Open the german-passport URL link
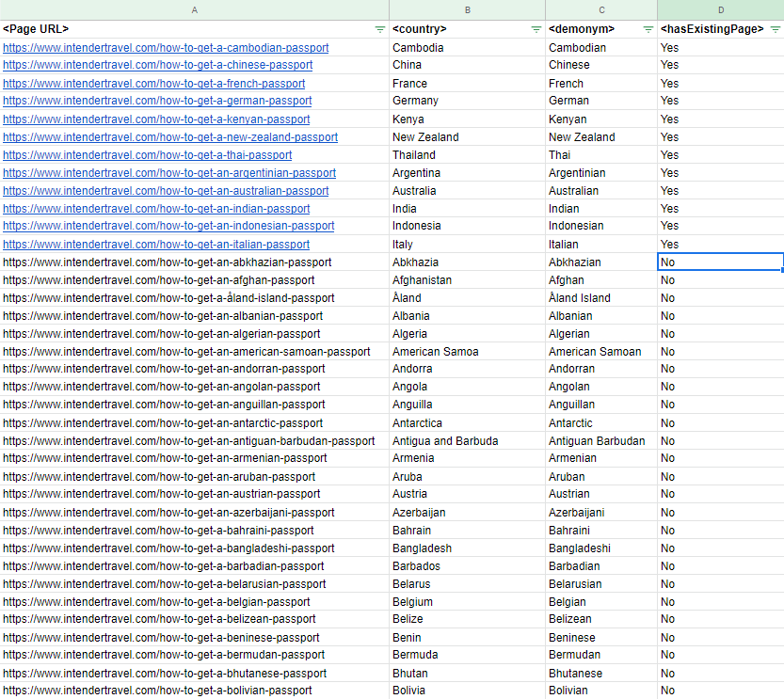This screenshot has height=699, width=784. (157, 101)
